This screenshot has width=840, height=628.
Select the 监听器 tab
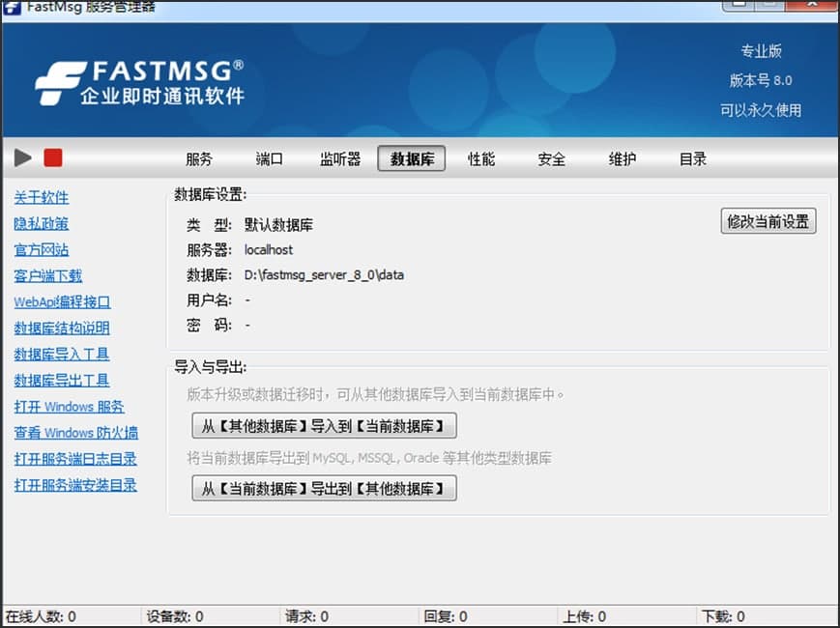339,159
